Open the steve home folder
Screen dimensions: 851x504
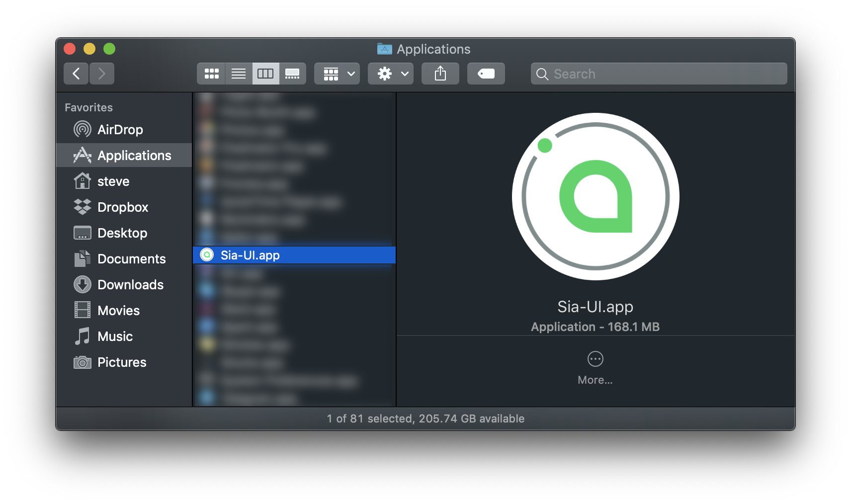(124, 181)
